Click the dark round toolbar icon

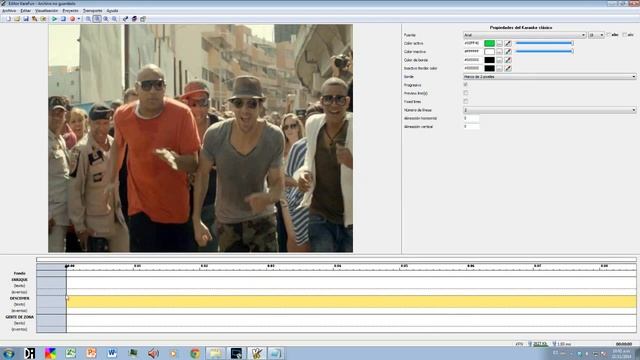pos(134,19)
